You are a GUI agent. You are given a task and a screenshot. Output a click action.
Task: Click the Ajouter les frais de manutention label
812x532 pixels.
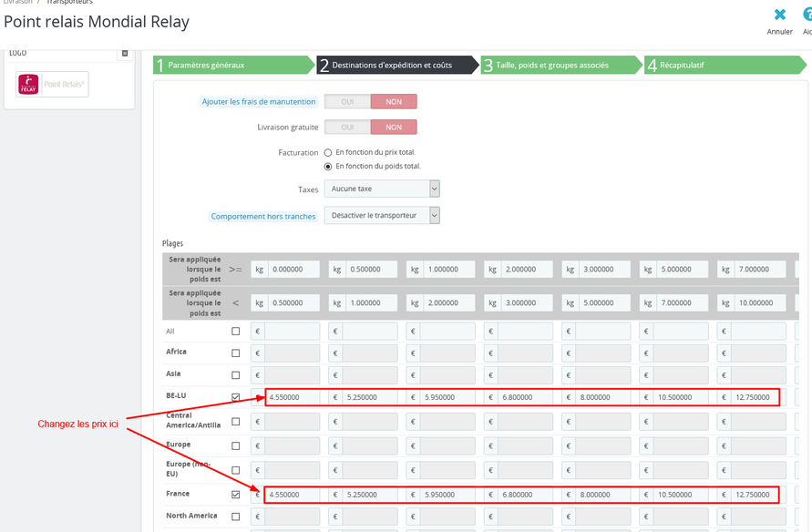coord(259,102)
